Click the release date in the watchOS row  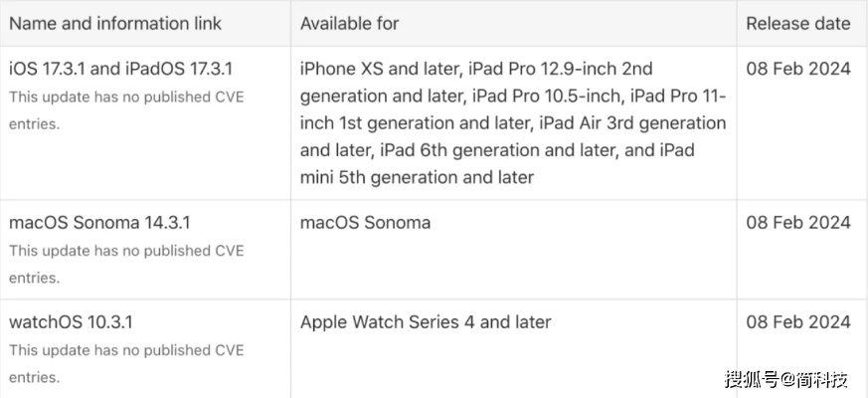click(797, 322)
